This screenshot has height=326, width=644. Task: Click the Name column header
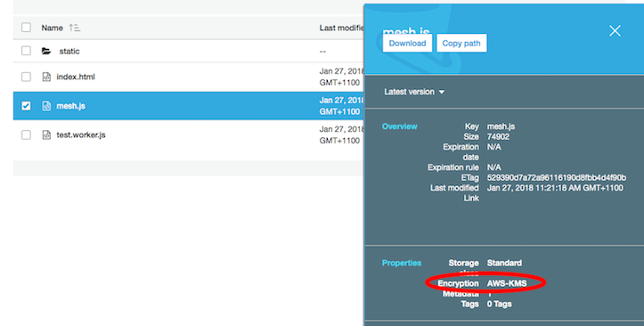click(x=53, y=28)
